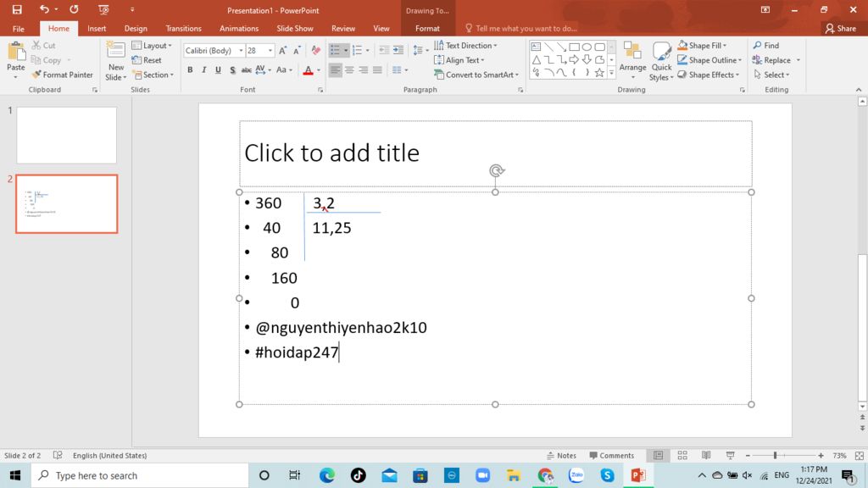This screenshot has width=868, height=488.
Task: Click the zoom in plus button
Action: coord(821,455)
